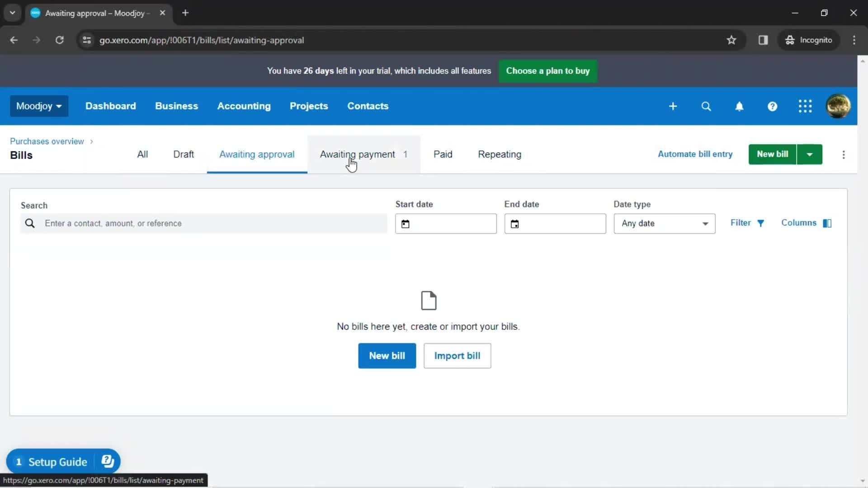Open a new browser tab
This screenshot has width=868, height=488.
pyautogui.click(x=185, y=13)
